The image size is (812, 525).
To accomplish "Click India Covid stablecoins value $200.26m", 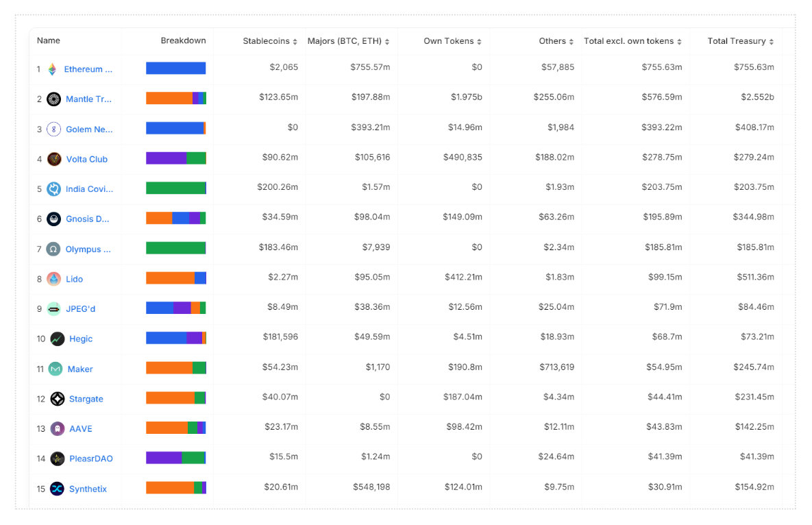I will pyautogui.click(x=278, y=187).
